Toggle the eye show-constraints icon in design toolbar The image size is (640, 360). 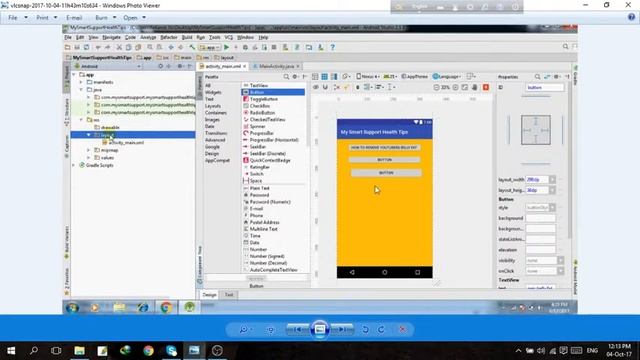(316, 87)
